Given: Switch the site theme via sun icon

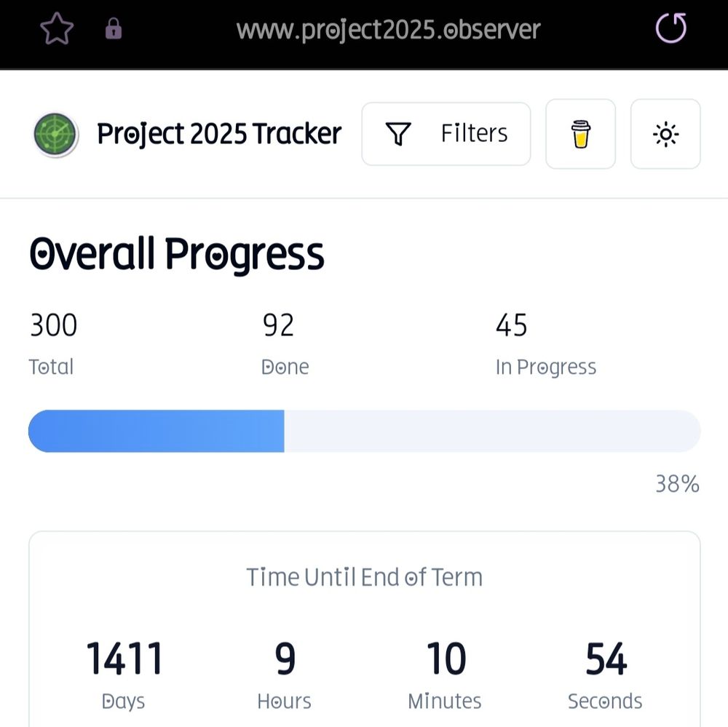Looking at the screenshot, I should (x=665, y=134).
